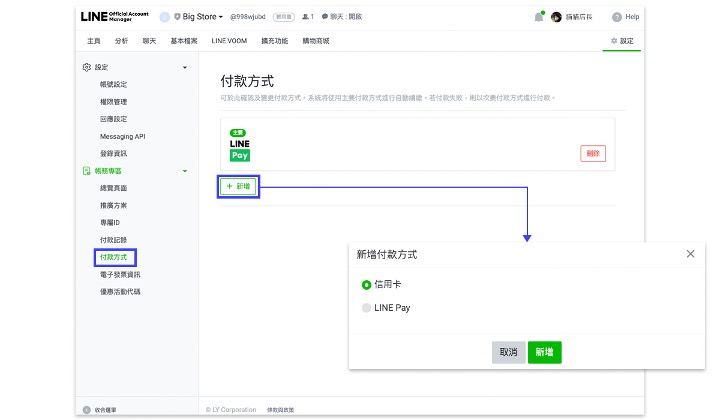
Task: Switch to the LINE VOOM tab
Action: pos(228,41)
